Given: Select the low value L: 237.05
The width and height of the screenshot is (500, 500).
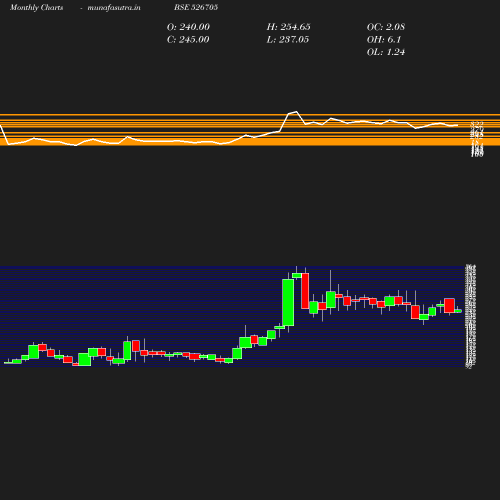Looking at the screenshot, I should click(x=288, y=40).
